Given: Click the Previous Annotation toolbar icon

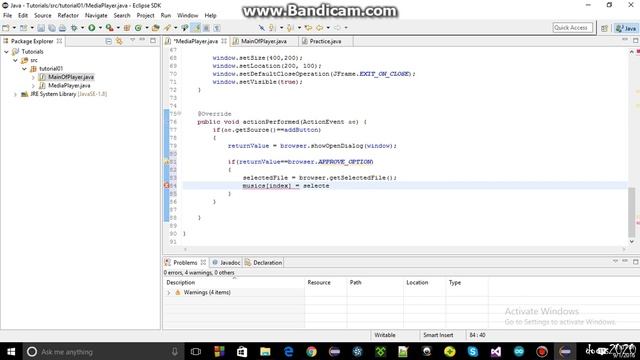Looking at the screenshot, I should click(290, 28).
